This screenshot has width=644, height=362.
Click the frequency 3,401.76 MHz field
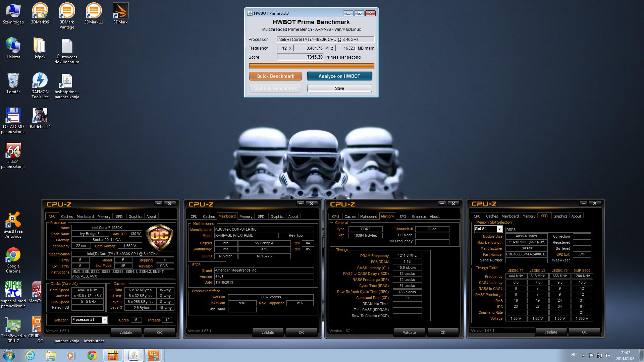click(x=308, y=48)
